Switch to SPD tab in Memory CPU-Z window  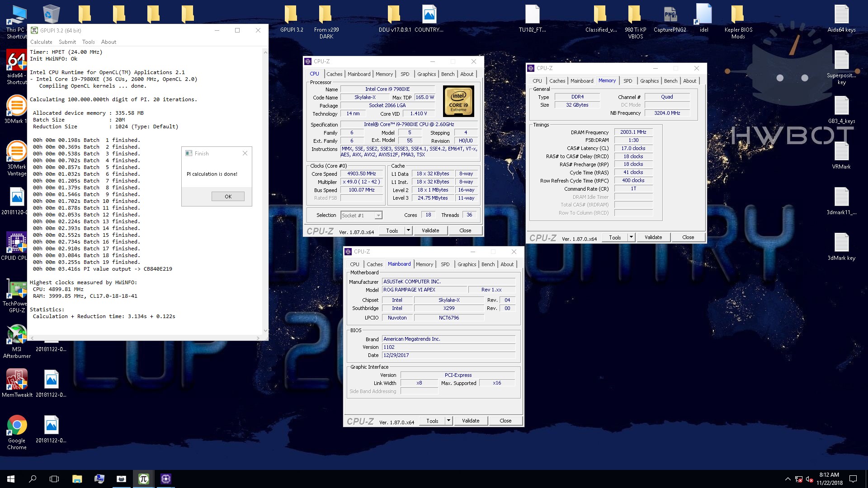pyautogui.click(x=628, y=81)
